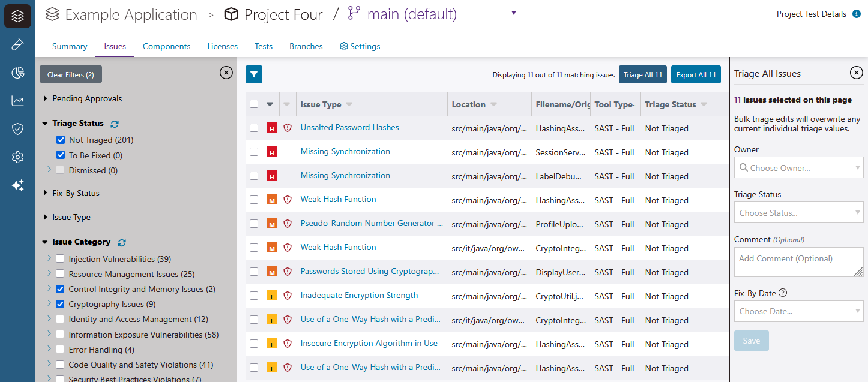
Task: Open the sparkle AI icon in sidebar
Action: 17,185
